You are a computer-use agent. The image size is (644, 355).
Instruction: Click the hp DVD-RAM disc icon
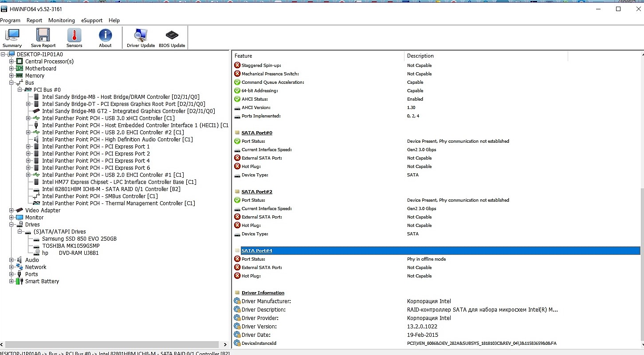pyautogui.click(x=37, y=253)
